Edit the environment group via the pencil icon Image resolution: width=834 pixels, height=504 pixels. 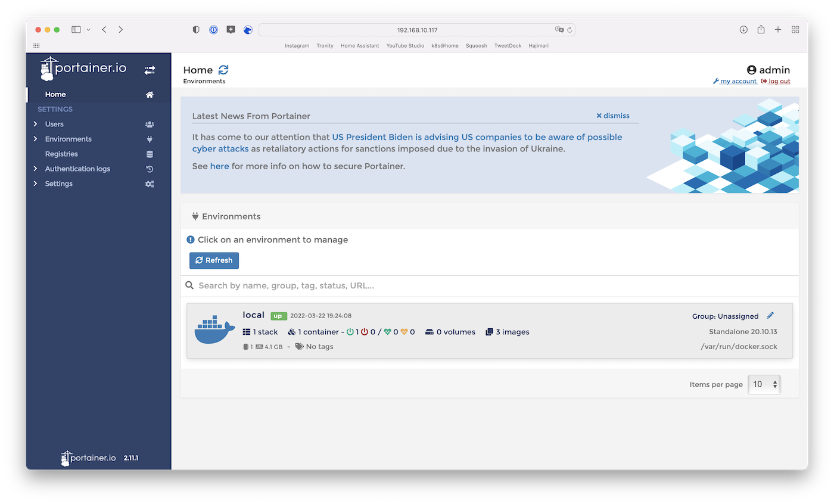770,316
